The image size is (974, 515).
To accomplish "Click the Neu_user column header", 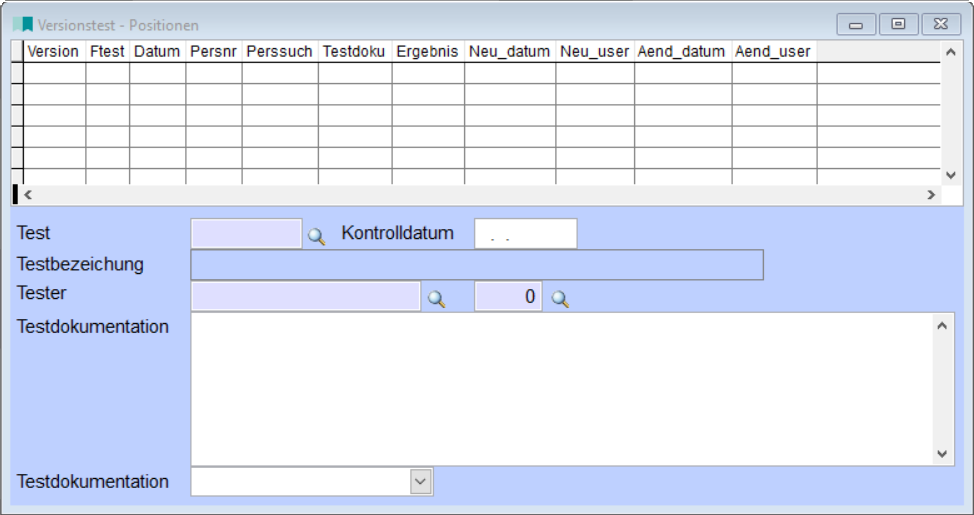I will click(x=594, y=52).
